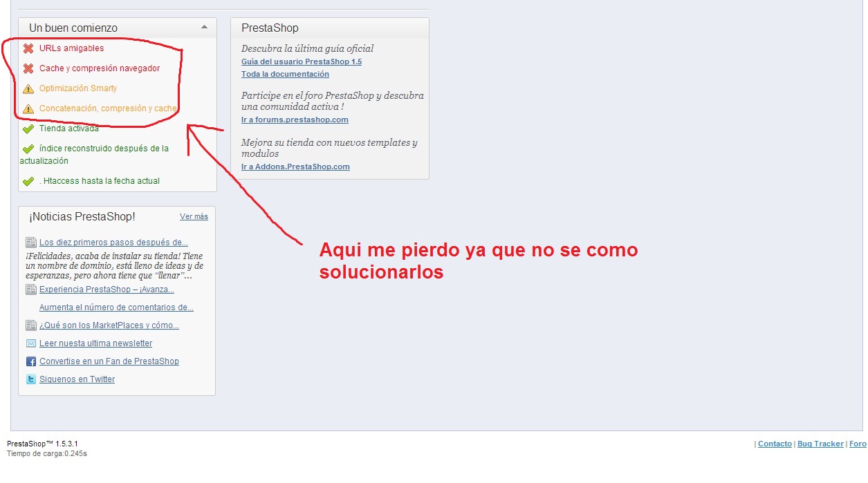Open Los diez primeros pasos después de... article

coord(113,243)
